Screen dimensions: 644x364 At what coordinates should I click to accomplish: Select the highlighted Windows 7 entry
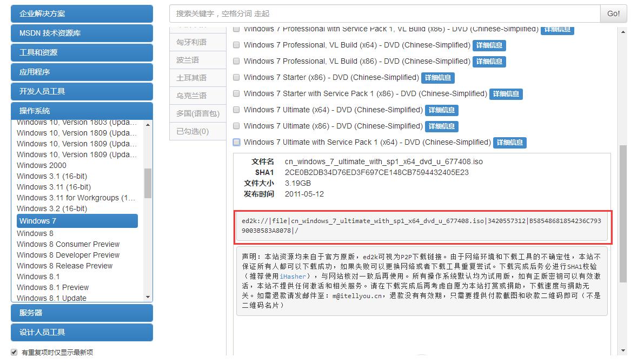click(x=77, y=221)
